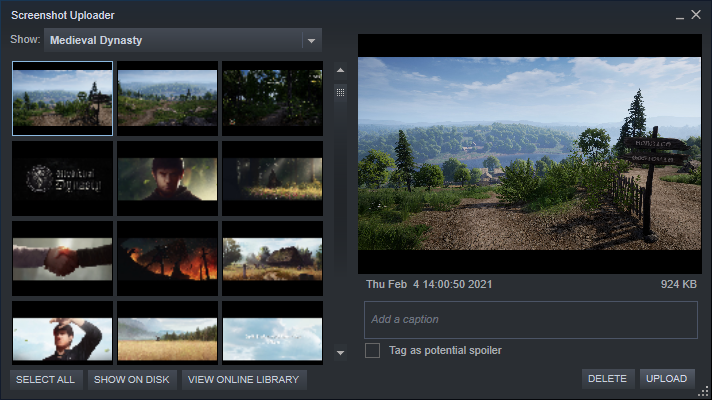Open VIEW ONLINE LIBRARY
Screen dimensions: 712x400
244,380
